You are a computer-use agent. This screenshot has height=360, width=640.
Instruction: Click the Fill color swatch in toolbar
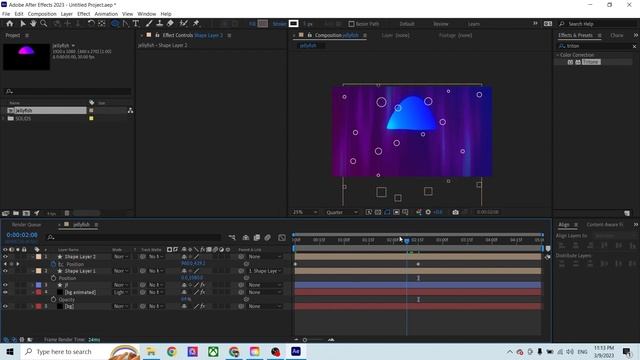click(263, 24)
